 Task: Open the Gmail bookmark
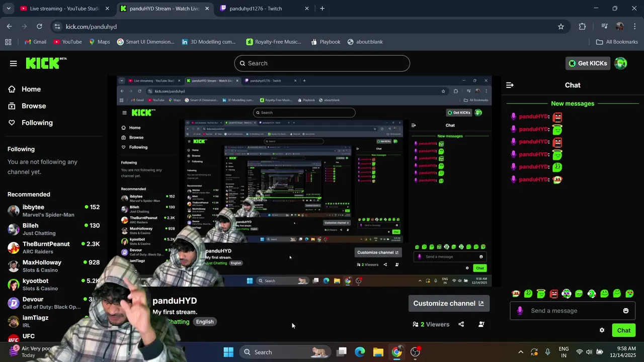coord(35,42)
